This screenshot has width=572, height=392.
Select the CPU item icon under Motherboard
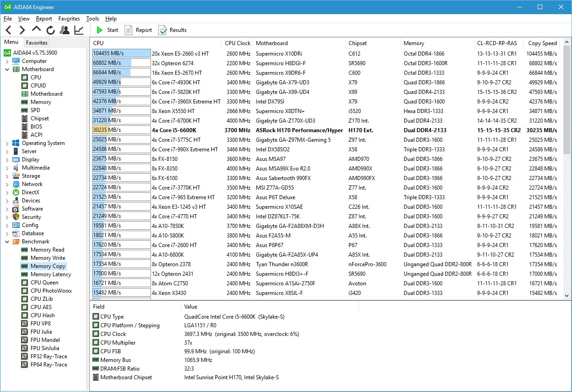coord(25,77)
